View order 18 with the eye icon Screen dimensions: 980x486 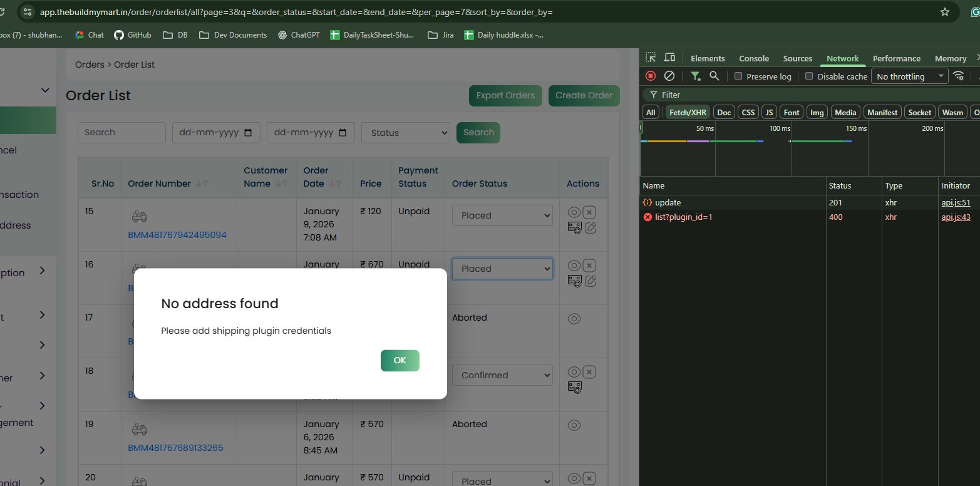[x=574, y=372]
